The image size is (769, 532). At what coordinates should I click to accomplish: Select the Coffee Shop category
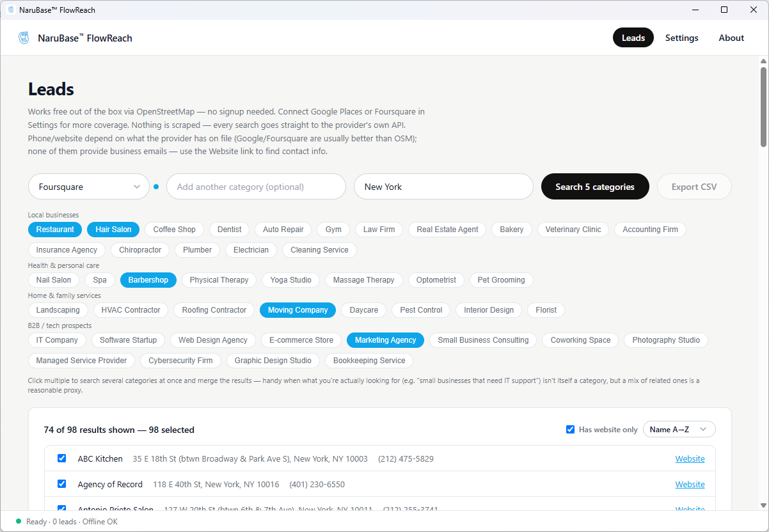(x=175, y=230)
